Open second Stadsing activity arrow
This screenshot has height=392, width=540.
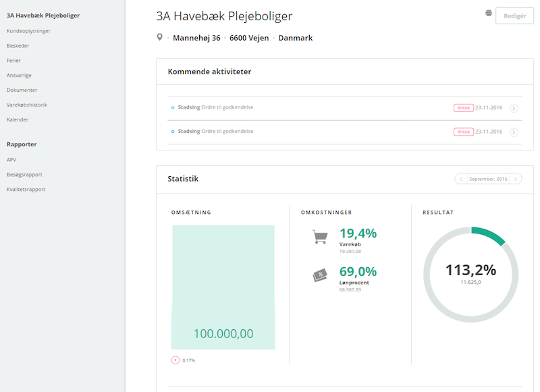pyautogui.click(x=514, y=132)
